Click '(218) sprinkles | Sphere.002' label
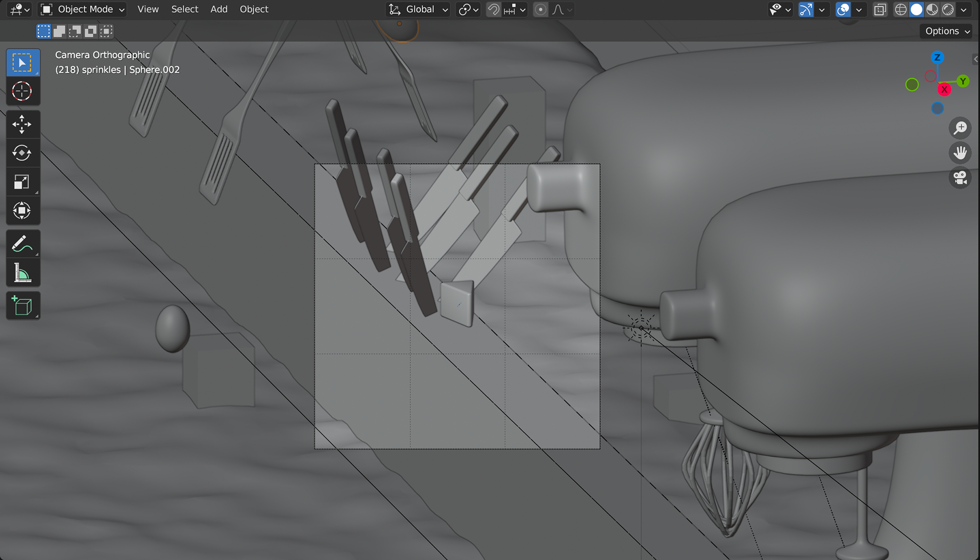980x560 pixels. [117, 70]
